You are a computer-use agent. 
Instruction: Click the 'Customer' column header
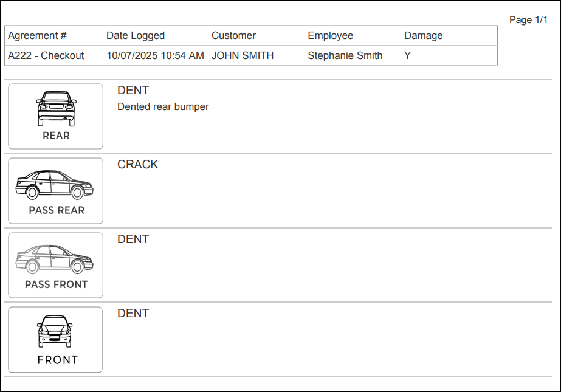coord(233,36)
